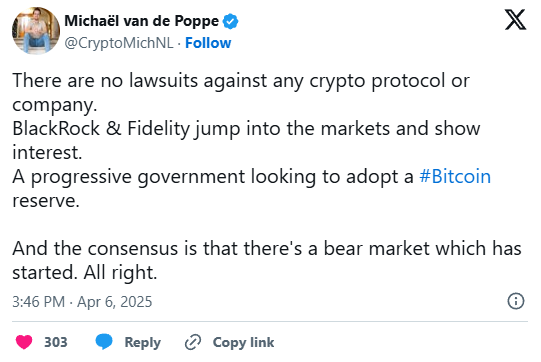Click the chain link copy icon
Viewport: 541px width, 362px height.
193,342
